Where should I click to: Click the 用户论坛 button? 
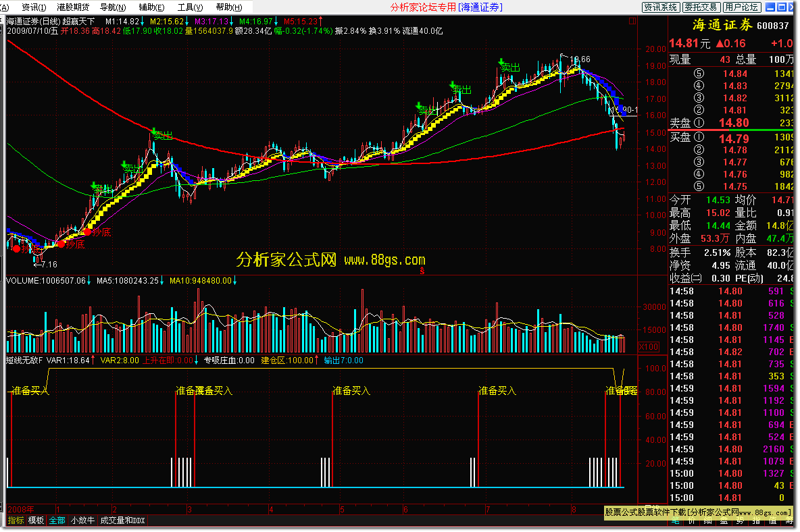[x=742, y=7]
